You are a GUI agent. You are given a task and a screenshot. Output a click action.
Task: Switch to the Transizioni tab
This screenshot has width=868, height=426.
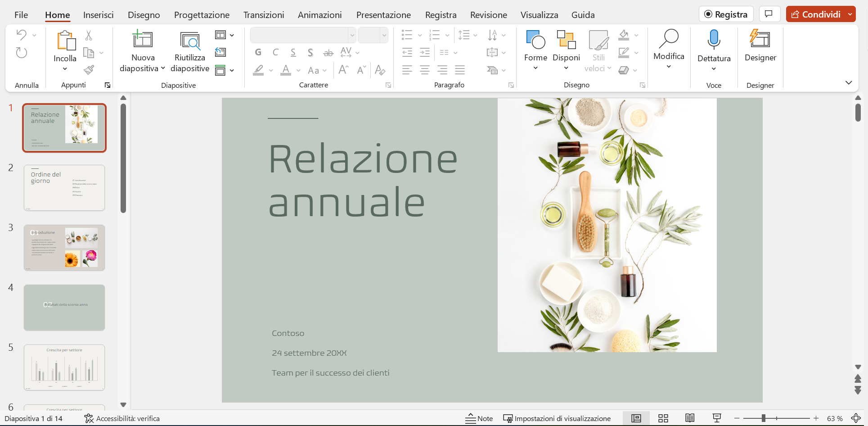coord(264,15)
